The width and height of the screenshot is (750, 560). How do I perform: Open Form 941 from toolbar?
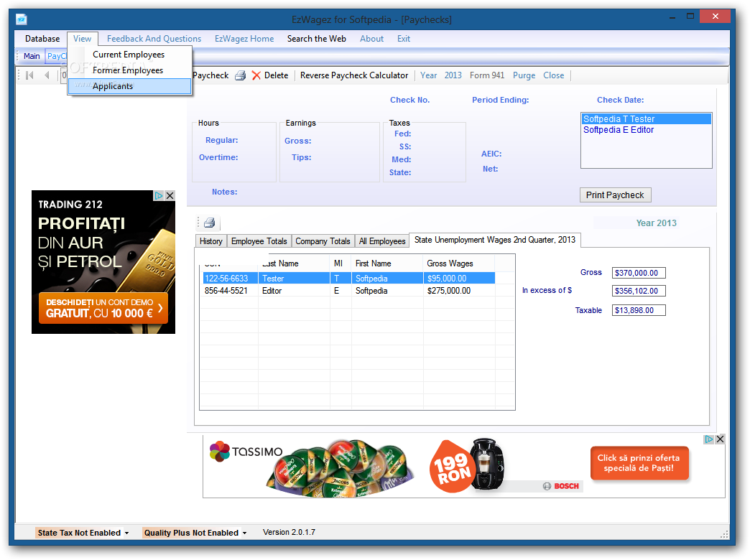(x=486, y=75)
